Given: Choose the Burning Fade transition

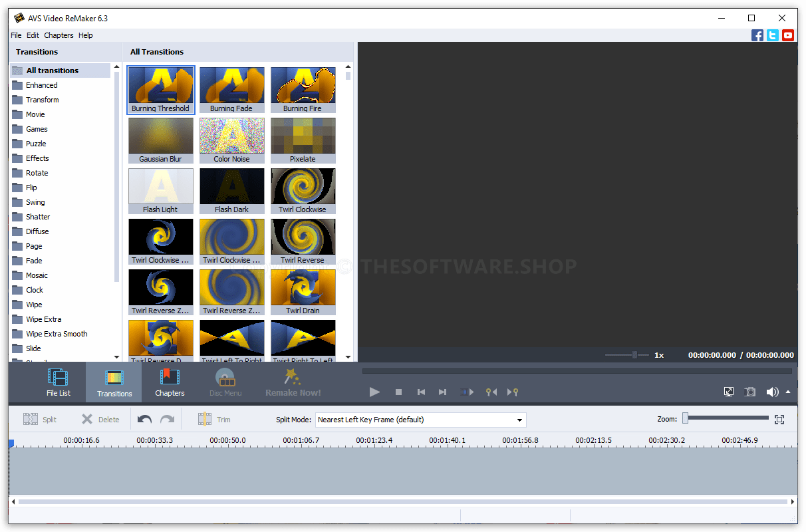Looking at the screenshot, I should pyautogui.click(x=232, y=90).
